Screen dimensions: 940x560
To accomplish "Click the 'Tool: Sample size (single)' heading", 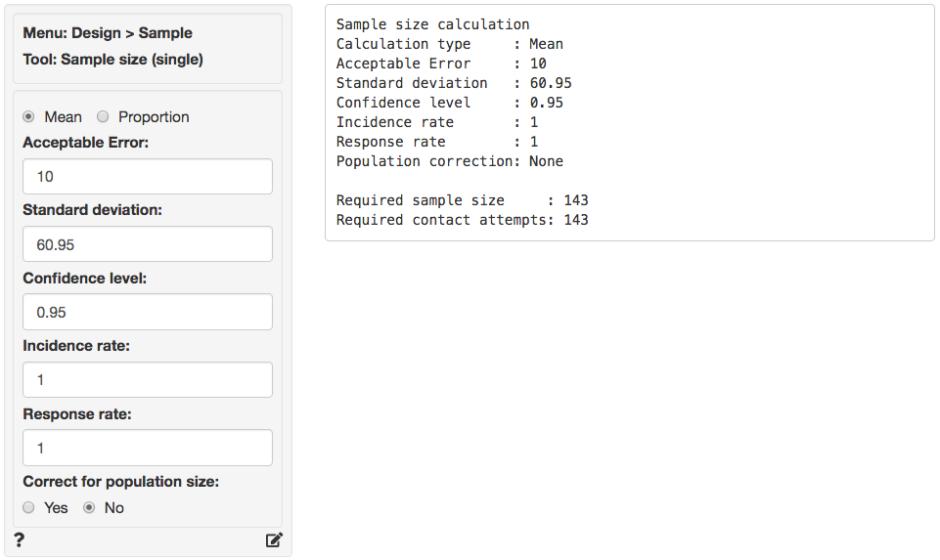I will point(113,60).
